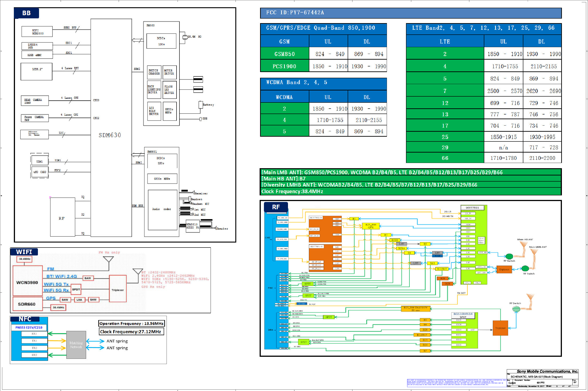Click the BB section header tab

tap(27, 13)
